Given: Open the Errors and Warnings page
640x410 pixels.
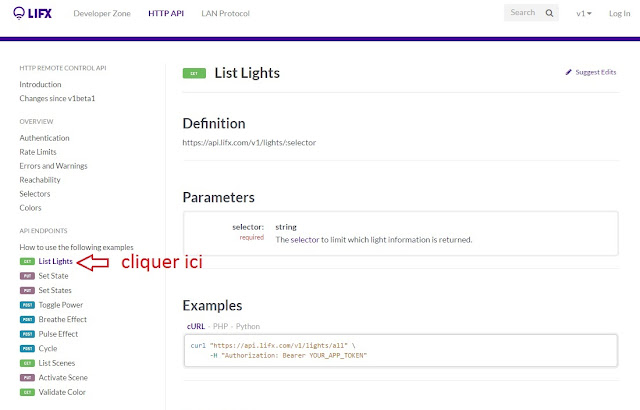Looking at the screenshot, I should 53,166.
